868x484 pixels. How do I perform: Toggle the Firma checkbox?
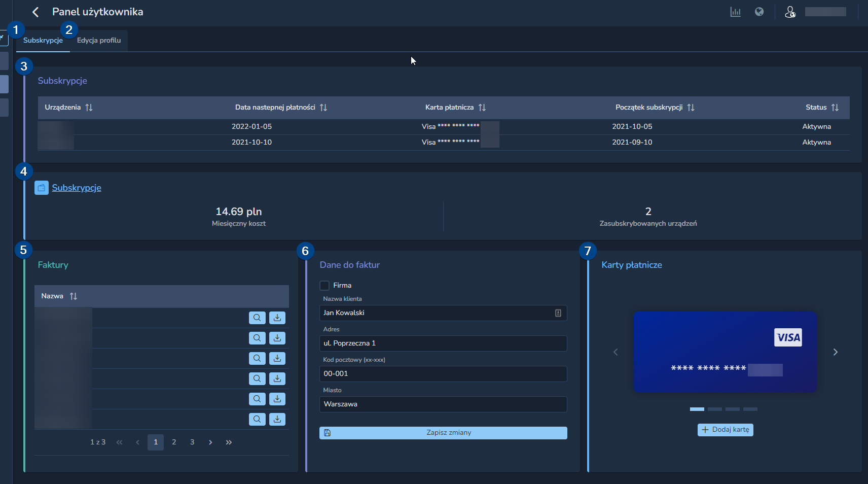coord(324,286)
